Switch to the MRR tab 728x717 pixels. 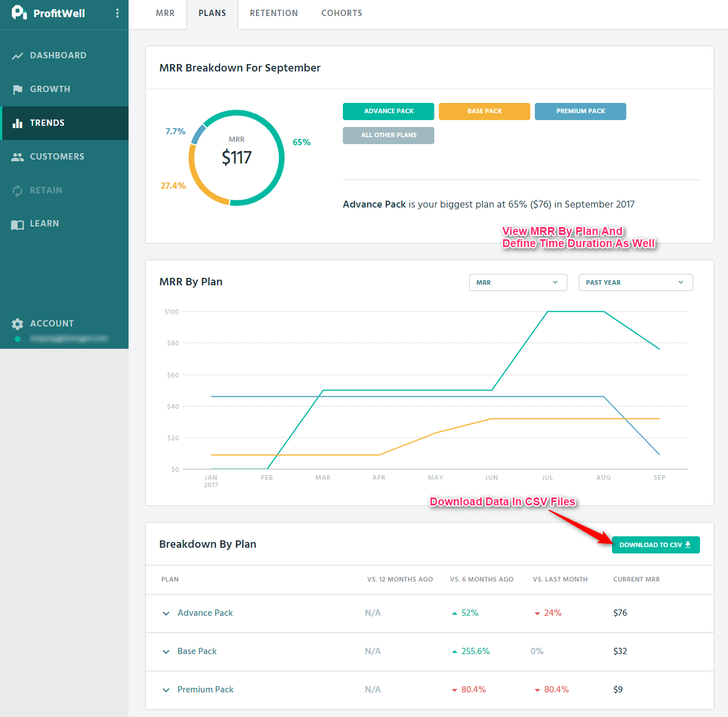click(x=165, y=13)
